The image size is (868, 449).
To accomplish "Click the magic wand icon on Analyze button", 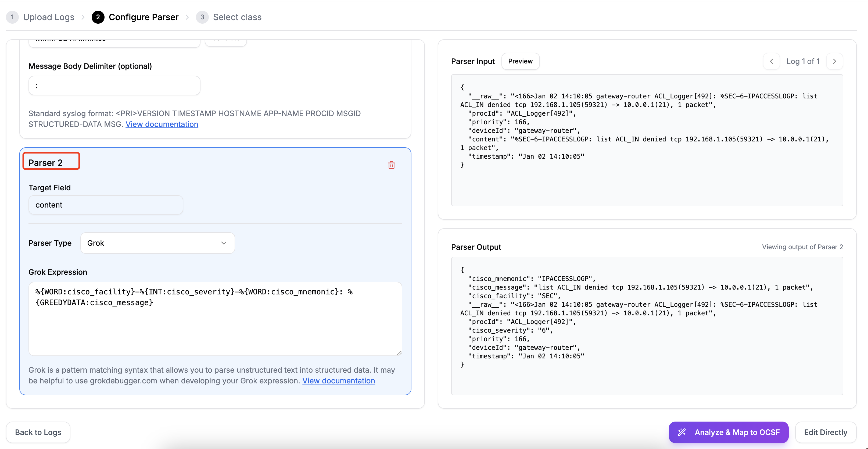I will [x=682, y=432].
